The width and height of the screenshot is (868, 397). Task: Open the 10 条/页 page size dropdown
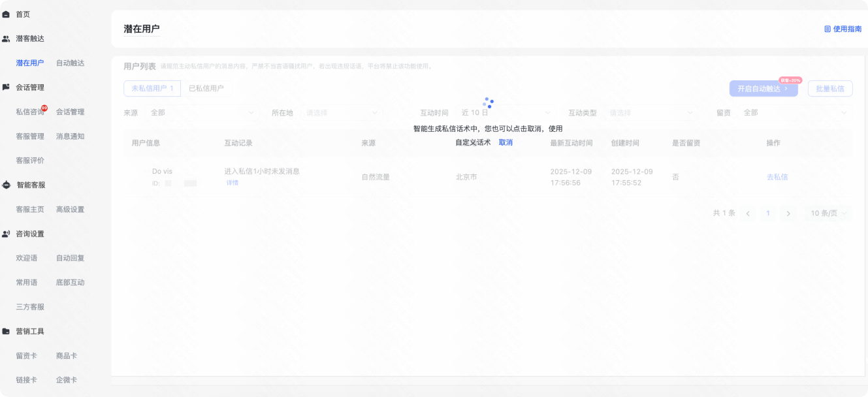coord(828,214)
